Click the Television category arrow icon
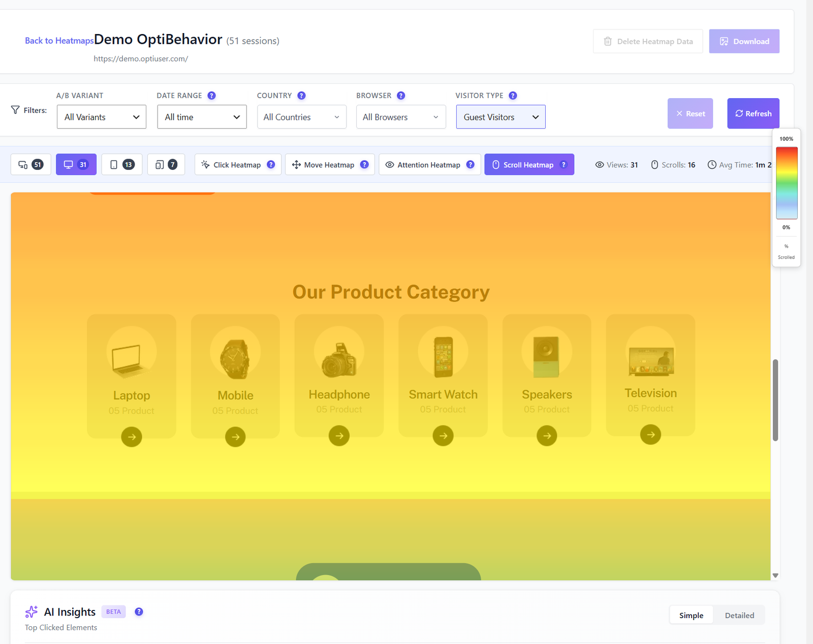The image size is (813, 644). click(650, 435)
